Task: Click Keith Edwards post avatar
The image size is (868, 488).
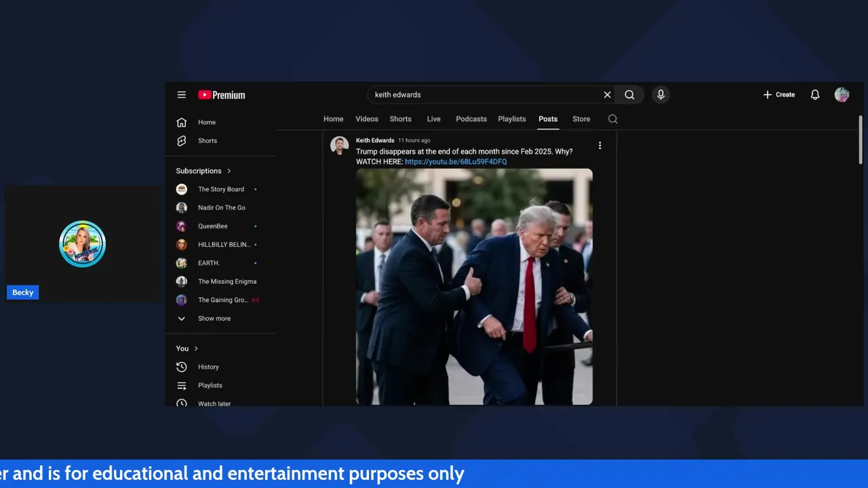Action: pyautogui.click(x=340, y=146)
